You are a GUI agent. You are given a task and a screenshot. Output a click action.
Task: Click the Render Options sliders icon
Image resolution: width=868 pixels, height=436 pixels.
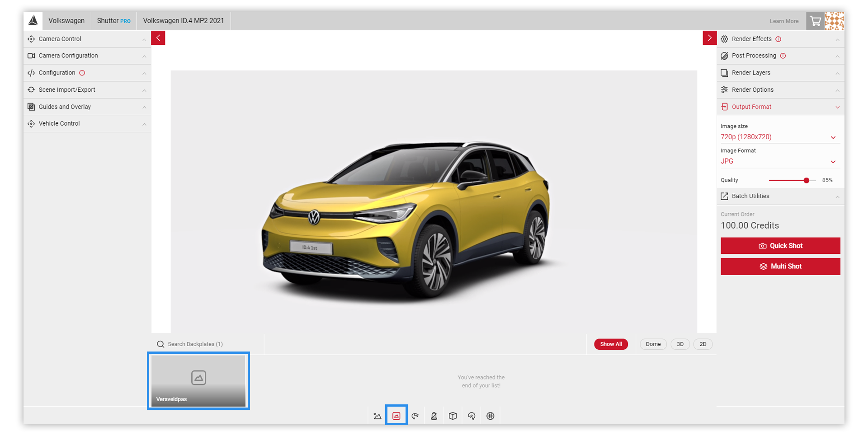[x=724, y=90]
